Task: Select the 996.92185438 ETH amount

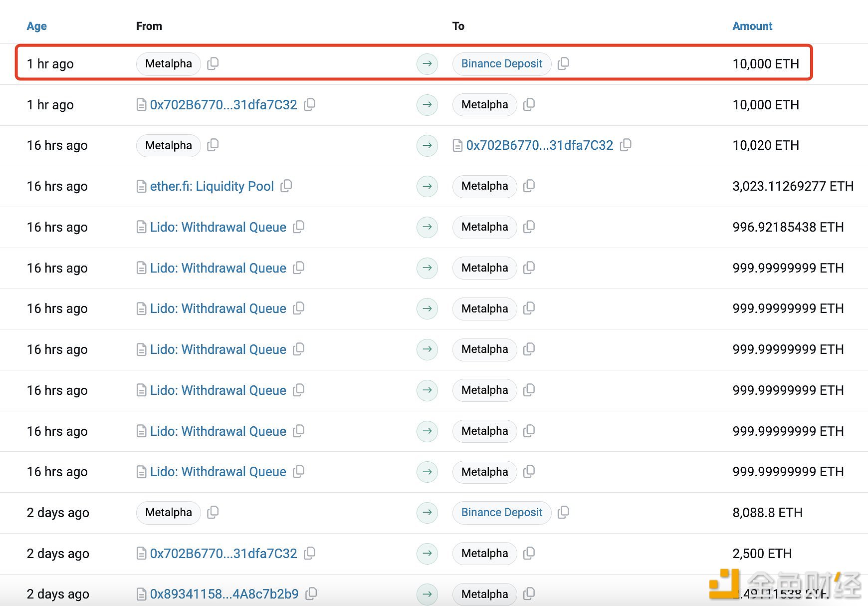Action: (788, 227)
